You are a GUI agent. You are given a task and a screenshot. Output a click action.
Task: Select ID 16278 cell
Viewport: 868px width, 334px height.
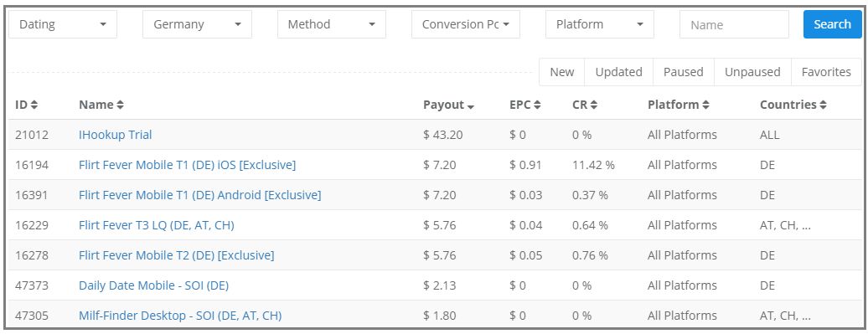coord(32,255)
